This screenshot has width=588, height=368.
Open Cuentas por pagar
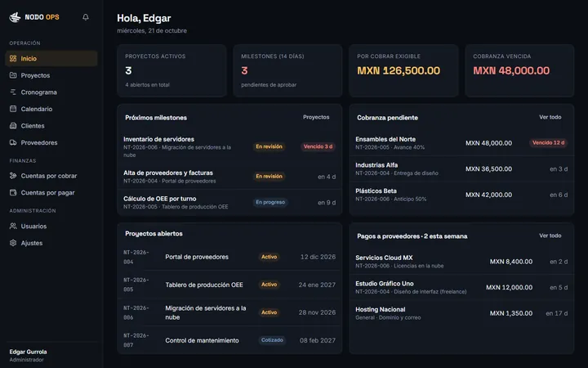click(x=51, y=193)
